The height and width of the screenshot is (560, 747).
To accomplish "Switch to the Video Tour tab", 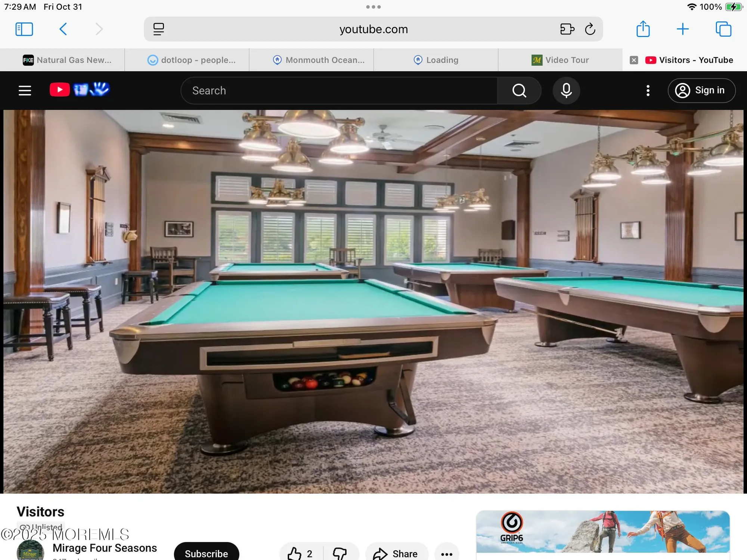I will (x=560, y=60).
